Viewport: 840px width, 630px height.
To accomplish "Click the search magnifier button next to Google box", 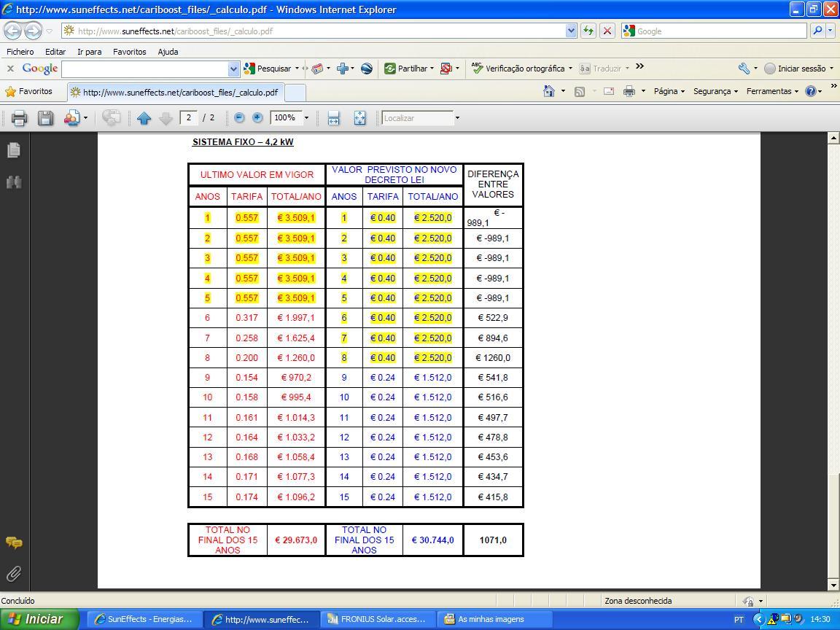I will click(817, 31).
